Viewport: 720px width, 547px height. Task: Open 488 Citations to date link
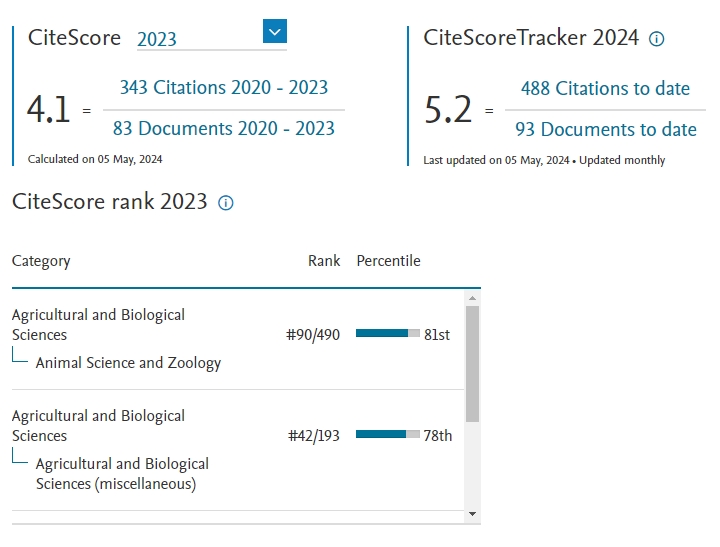click(x=605, y=88)
